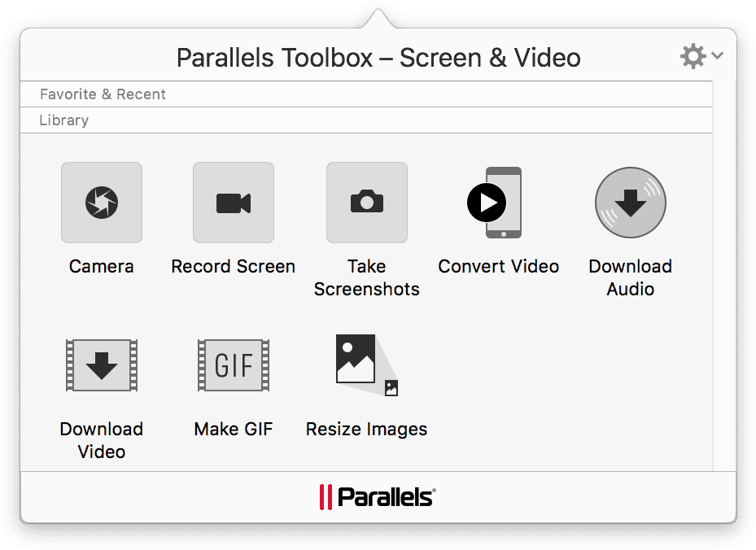This screenshot has width=756, height=550.
Task: Click the "Resize Images" label text
Action: pyautogui.click(x=367, y=430)
